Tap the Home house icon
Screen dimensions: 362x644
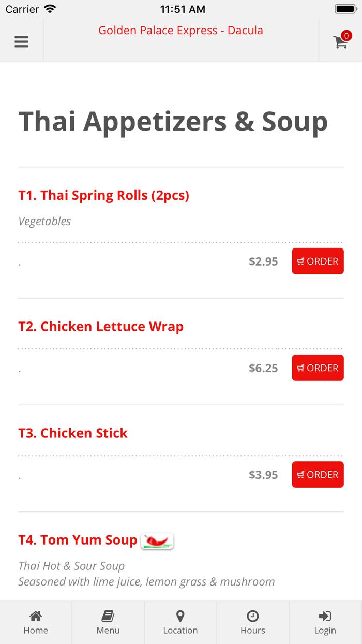point(36,616)
